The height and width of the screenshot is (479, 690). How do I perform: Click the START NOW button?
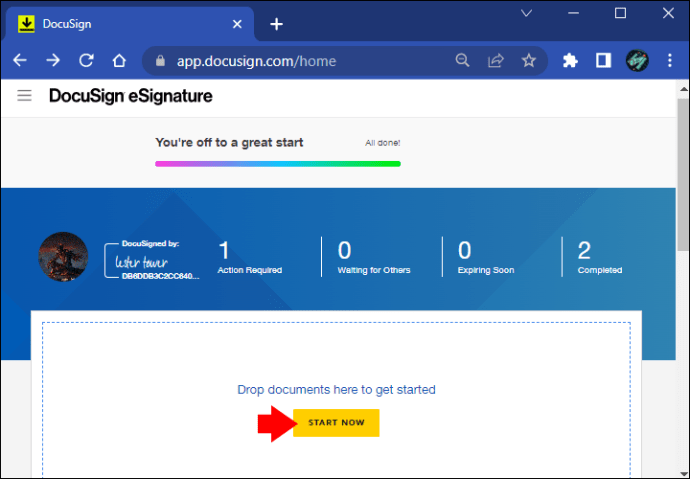tap(336, 423)
